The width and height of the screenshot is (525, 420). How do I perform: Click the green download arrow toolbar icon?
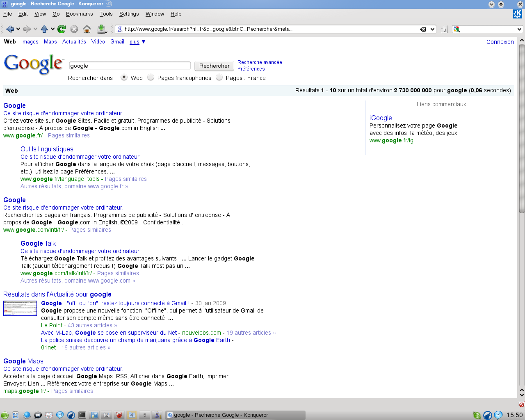102,29
